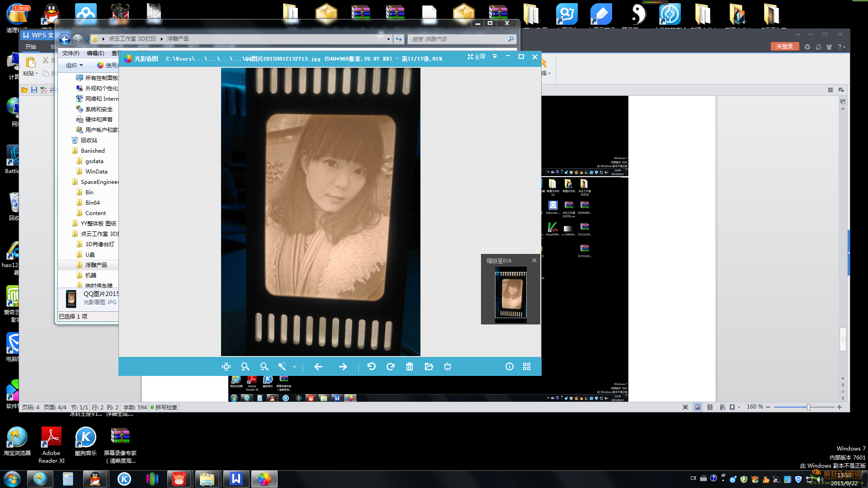The width and height of the screenshot is (868, 488).
Task: Select outline view in WPS status bar
Action: tap(710, 407)
